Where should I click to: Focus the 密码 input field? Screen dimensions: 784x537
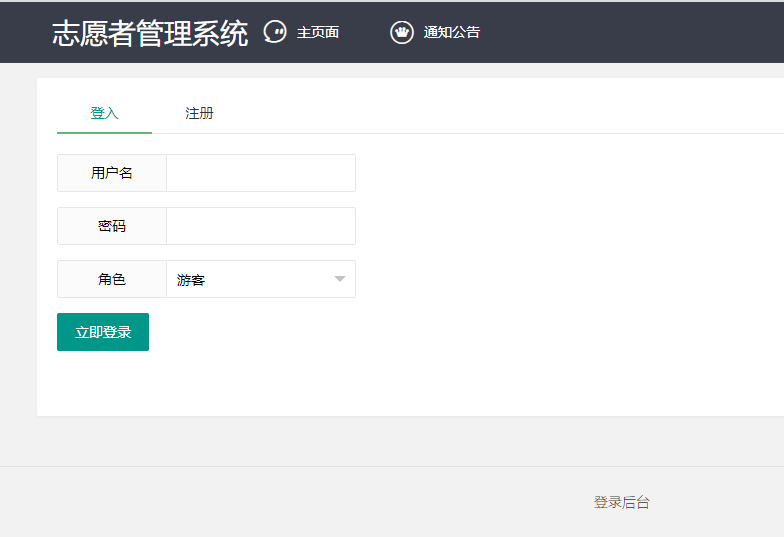tap(261, 226)
